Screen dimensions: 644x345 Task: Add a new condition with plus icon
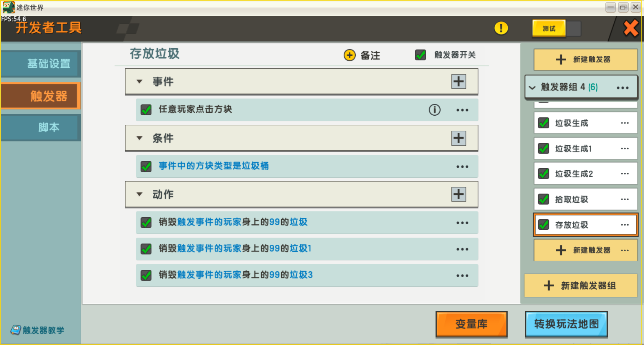(x=458, y=138)
